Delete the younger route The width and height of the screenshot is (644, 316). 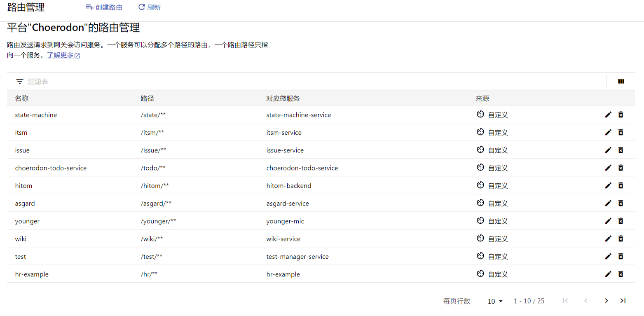point(621,221)
